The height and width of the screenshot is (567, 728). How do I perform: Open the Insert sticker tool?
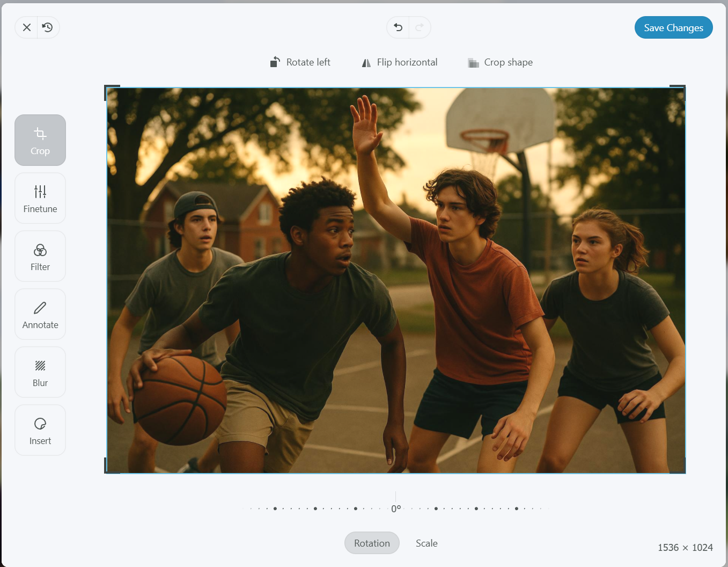click(x=40, y=430)
